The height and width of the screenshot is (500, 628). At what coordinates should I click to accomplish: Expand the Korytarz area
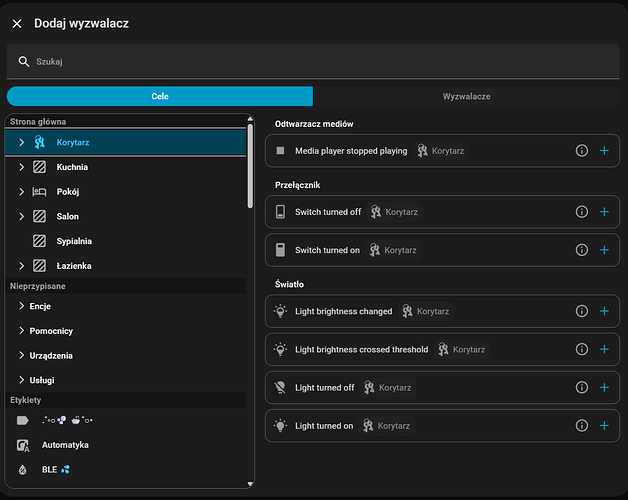pos(21,143)
